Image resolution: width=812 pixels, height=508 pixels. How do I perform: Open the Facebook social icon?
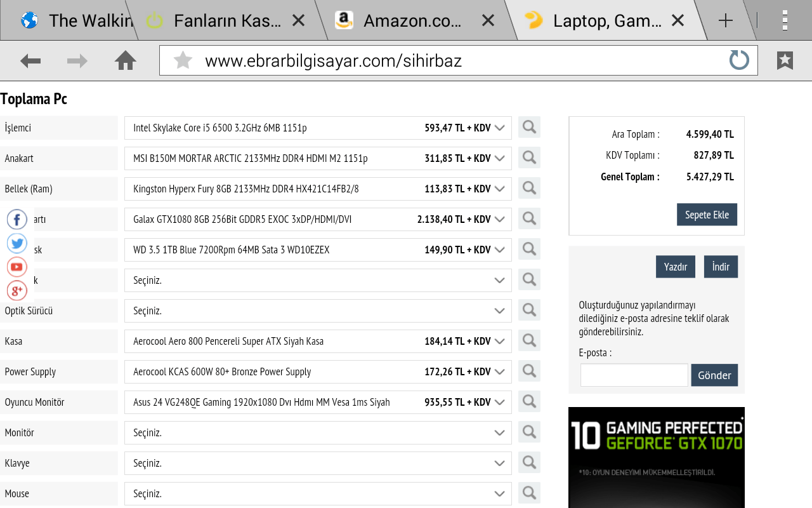[17, 220]
